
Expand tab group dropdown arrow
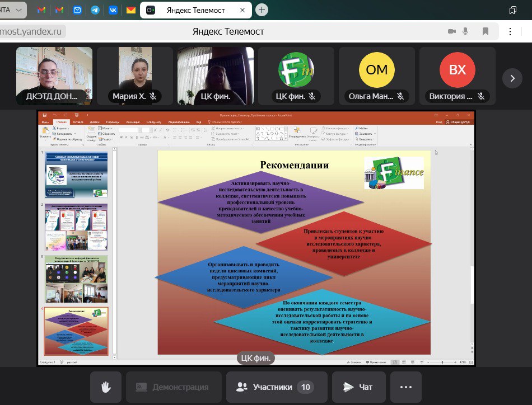(19, 10)
